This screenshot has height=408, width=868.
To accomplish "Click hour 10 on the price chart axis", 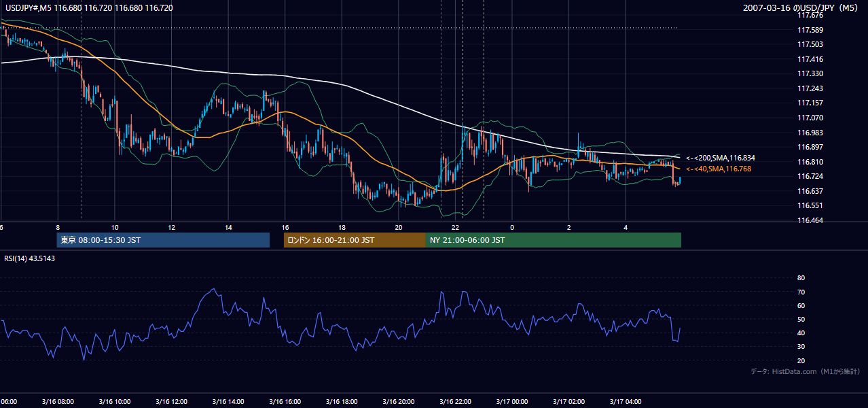I will 115,227.
